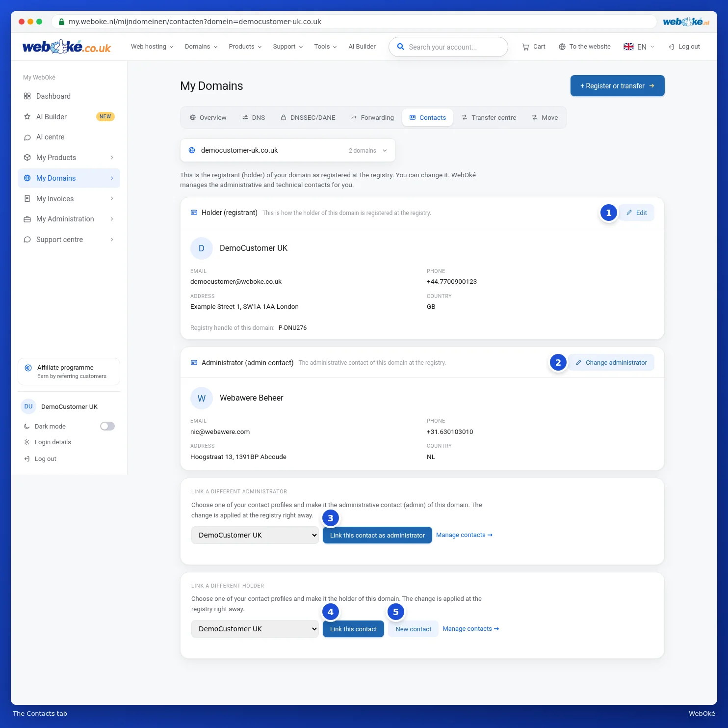Click the Login details gear icon
728x728 pixels.
[27, 442]
